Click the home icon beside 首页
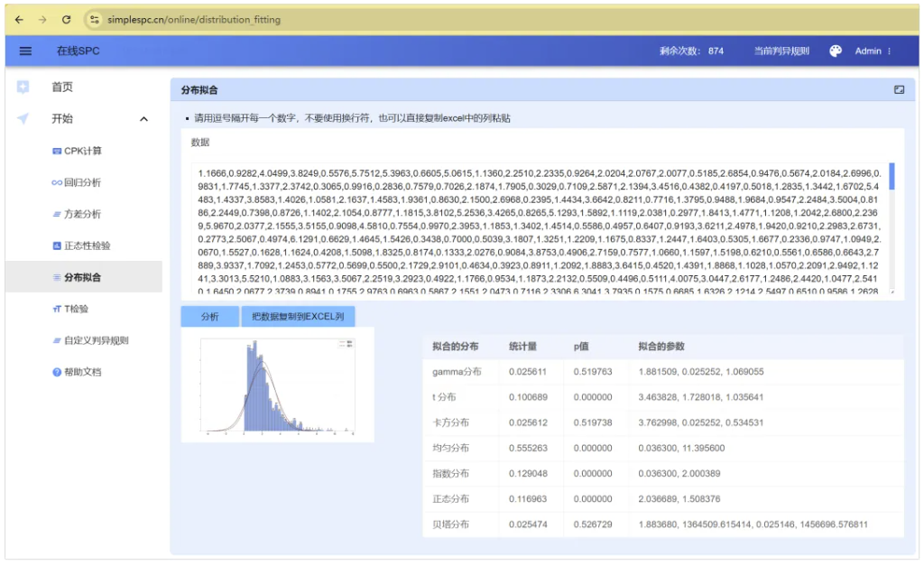 pos(23,87)
